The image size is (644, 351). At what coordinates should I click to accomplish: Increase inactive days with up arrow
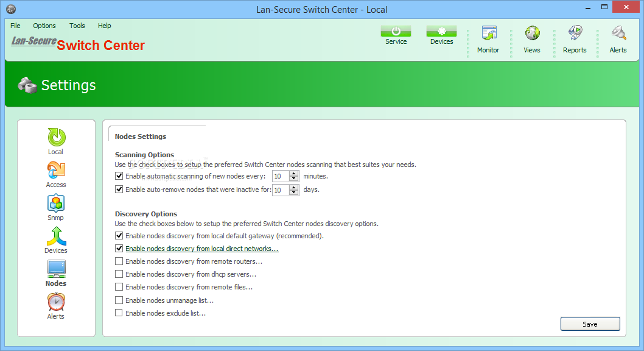(x=293, y=188)
